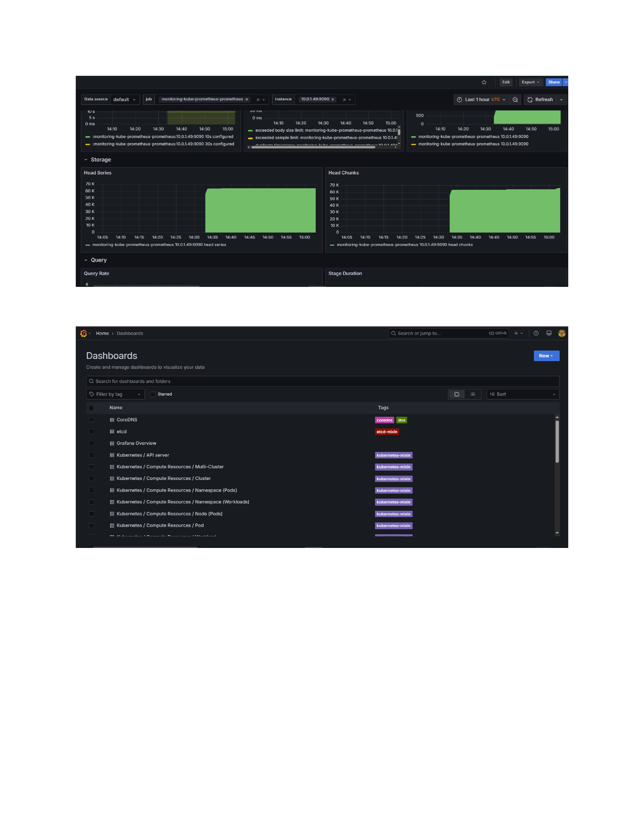The height and width of the screenshot is (834, 644).
Task: Go to Home breadcrumb
Action: 102,333
